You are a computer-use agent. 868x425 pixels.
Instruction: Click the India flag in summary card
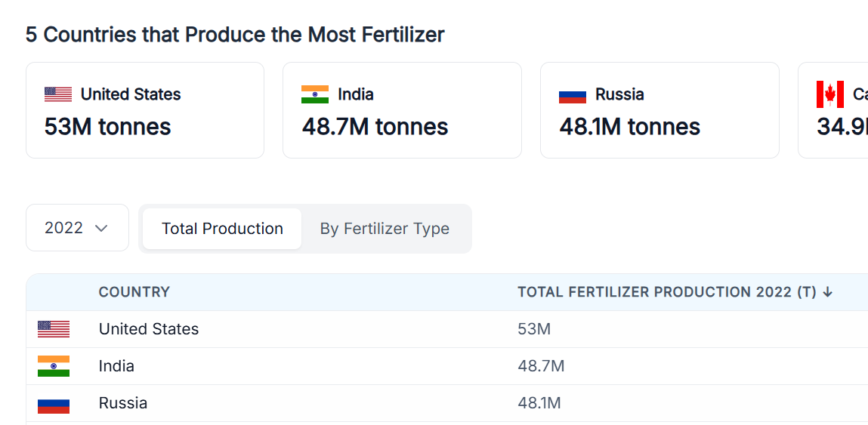click(315, 94)
